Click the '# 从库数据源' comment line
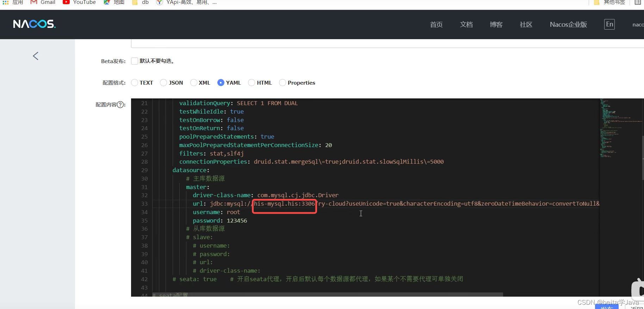The height and width of the screenshot is (309, 644). [x=205, y=229]
